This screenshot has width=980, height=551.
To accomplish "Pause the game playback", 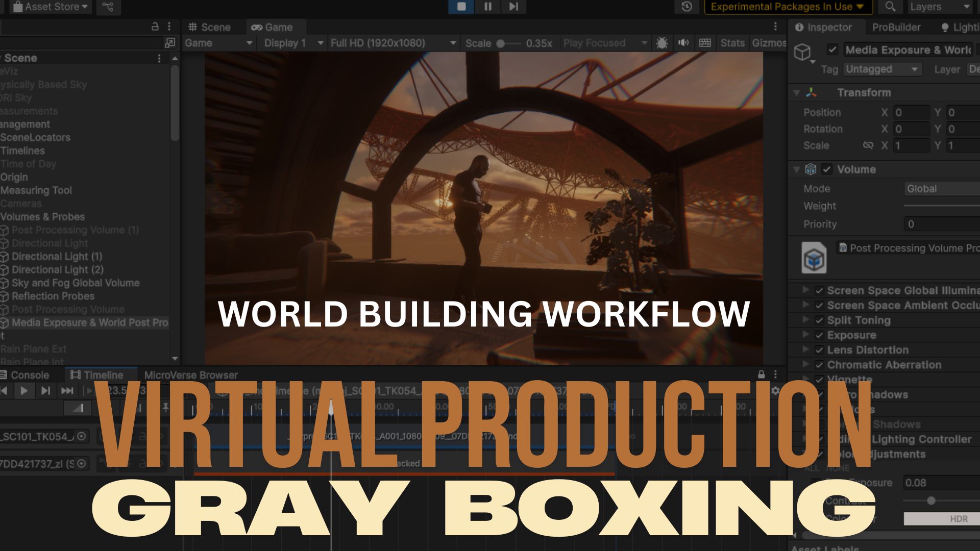I will tap(488, 7).
